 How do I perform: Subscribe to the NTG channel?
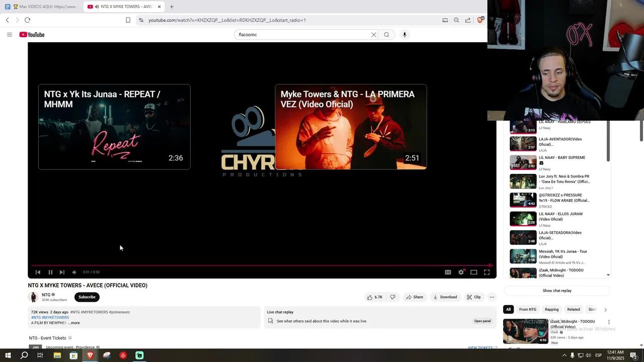click(87, 297)
